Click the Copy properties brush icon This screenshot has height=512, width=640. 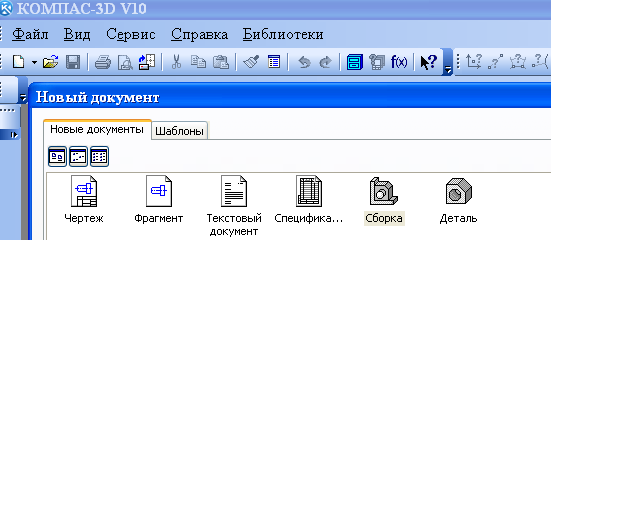pyautogui.click(x=251, y=62)
